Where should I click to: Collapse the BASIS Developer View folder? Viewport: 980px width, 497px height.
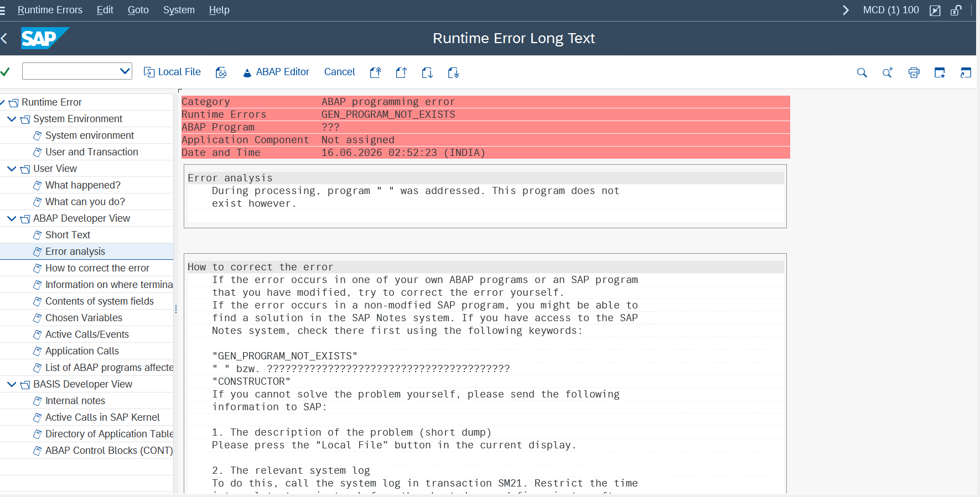[12, 384]
